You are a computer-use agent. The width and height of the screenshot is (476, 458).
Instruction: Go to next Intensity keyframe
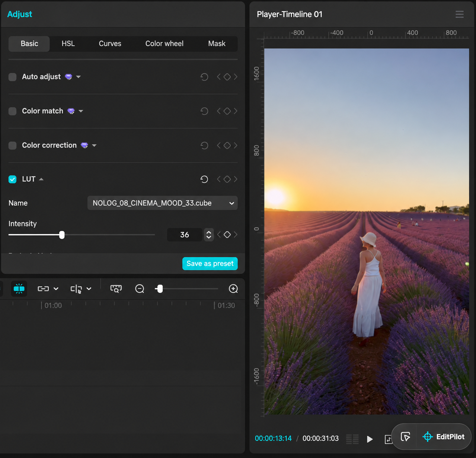tap(235, 235)
